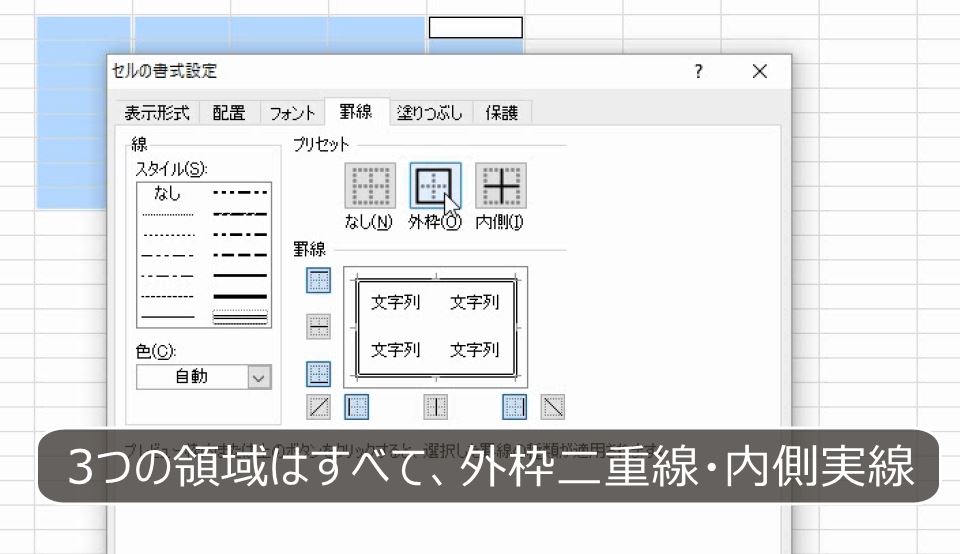Choose the thin solid line style

click(168, 317)
